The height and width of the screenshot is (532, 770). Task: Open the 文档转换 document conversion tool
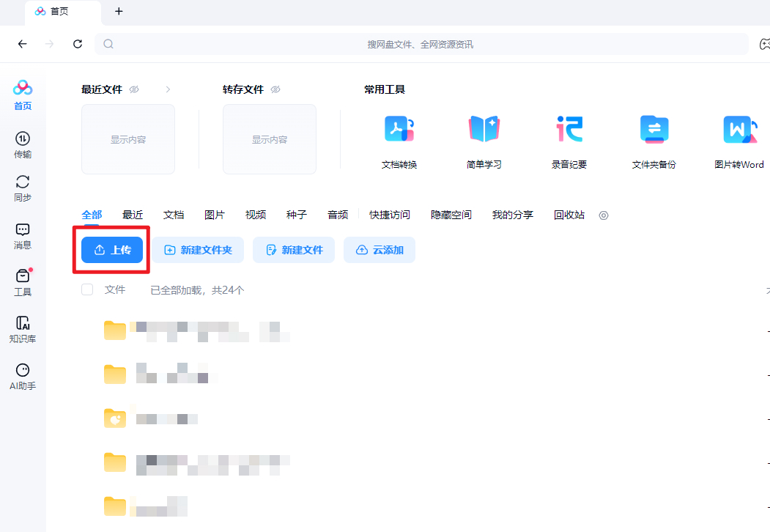pyautogui.click(x=399, y=142)
